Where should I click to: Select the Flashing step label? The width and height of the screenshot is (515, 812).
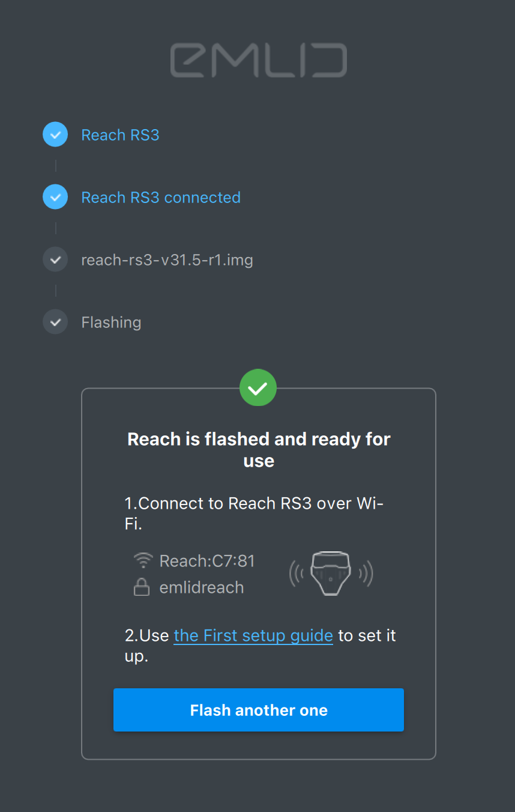tap(111, 322)
